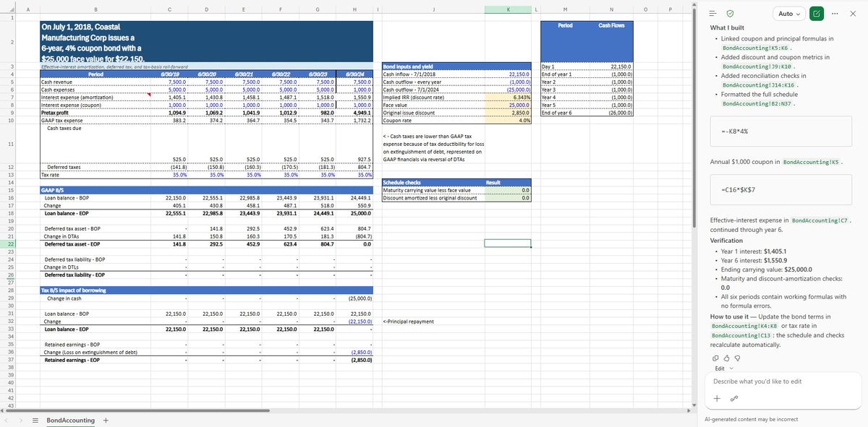Image resolution: width=868 pixels, height=427 pixels.
Task: Select the 'Maturity carrying value less face value' cell
Action: click(433, 190)
